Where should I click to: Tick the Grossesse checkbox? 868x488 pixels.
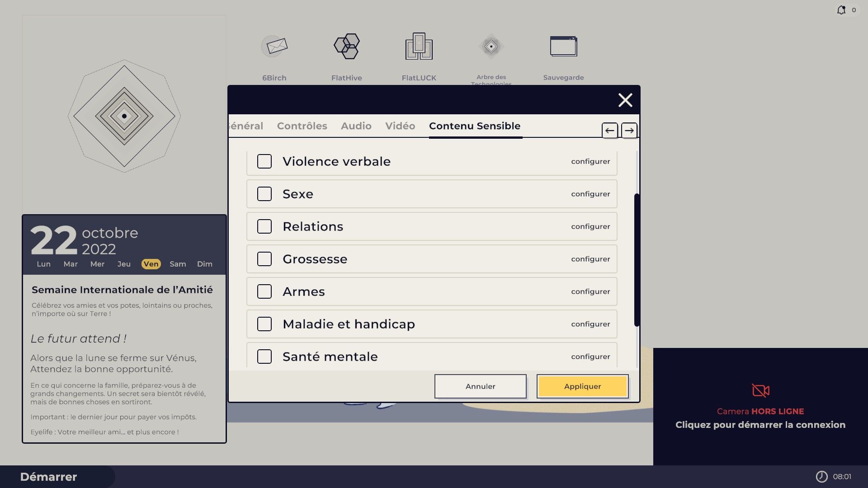pos(264,259)
